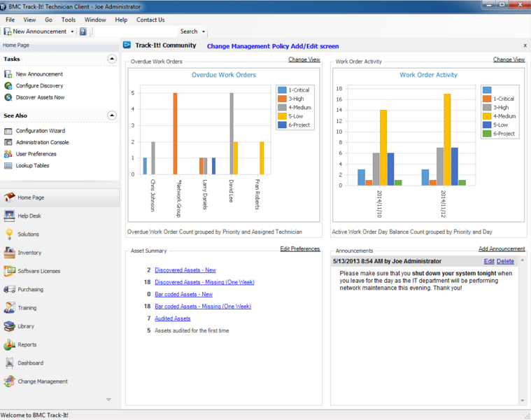
Task: Open Discovered Assets - New link
Action: pos(185,270)
